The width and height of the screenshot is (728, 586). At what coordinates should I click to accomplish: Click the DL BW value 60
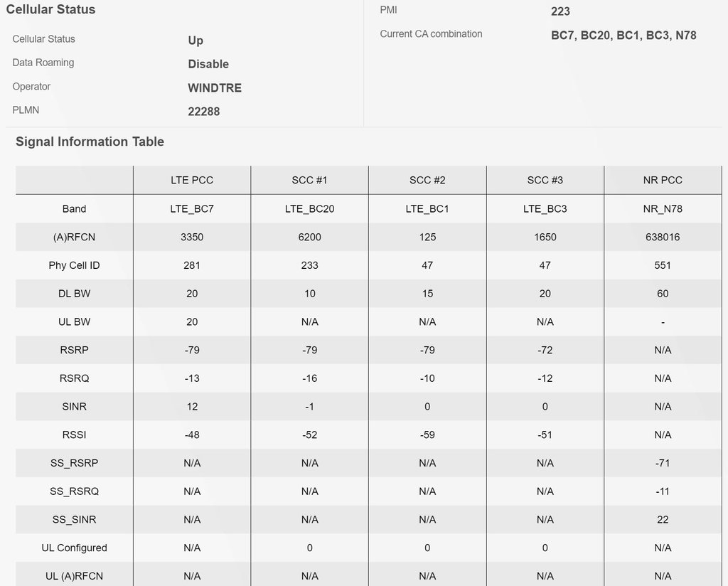point(663,294)
